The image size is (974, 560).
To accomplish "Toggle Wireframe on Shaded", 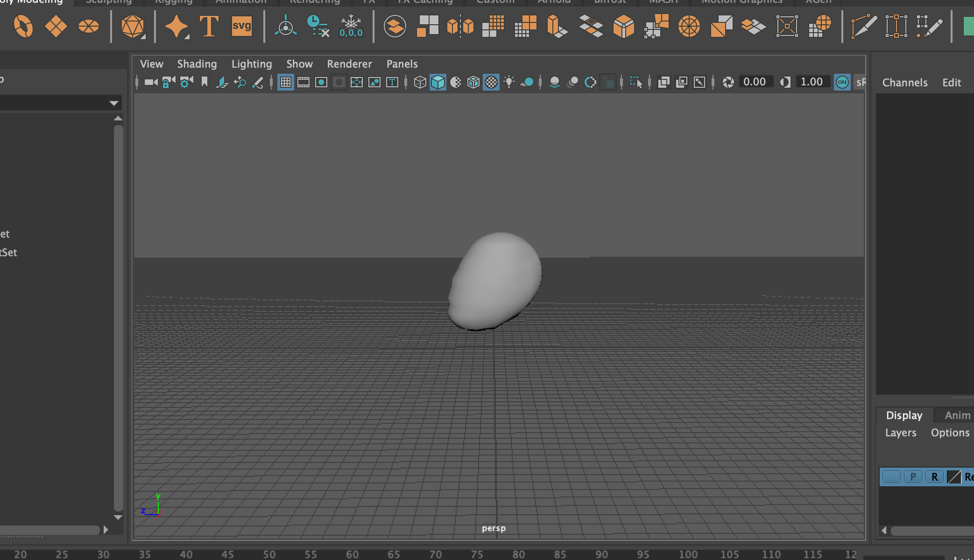I will pos(473,82).
